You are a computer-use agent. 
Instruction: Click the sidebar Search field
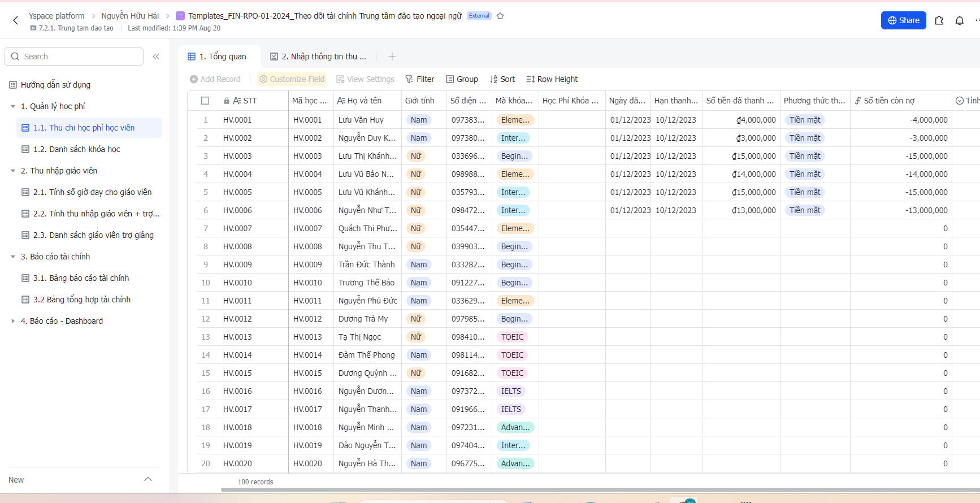click(x=74, y=57)
